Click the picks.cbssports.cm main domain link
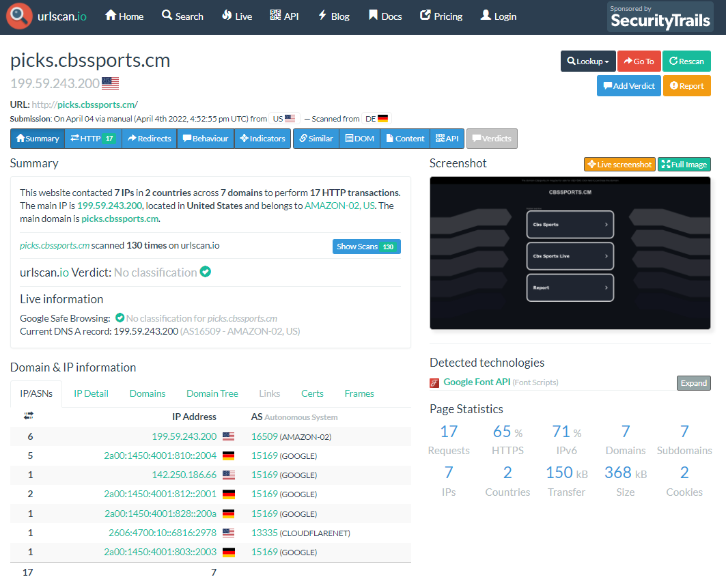This screenshot has height=588, width=726. (x=120, y=219)
